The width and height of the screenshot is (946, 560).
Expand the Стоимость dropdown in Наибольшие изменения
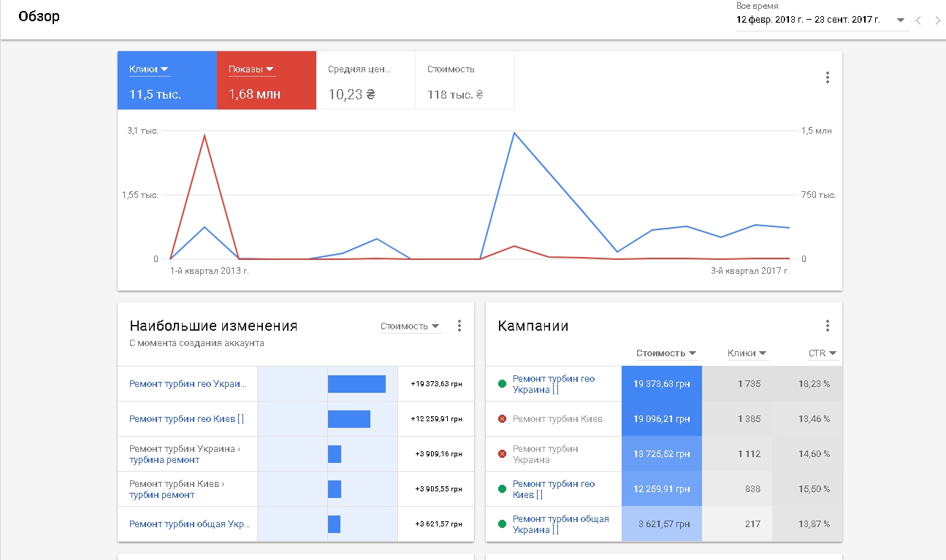pyautogui.click(x=411, y=326)
